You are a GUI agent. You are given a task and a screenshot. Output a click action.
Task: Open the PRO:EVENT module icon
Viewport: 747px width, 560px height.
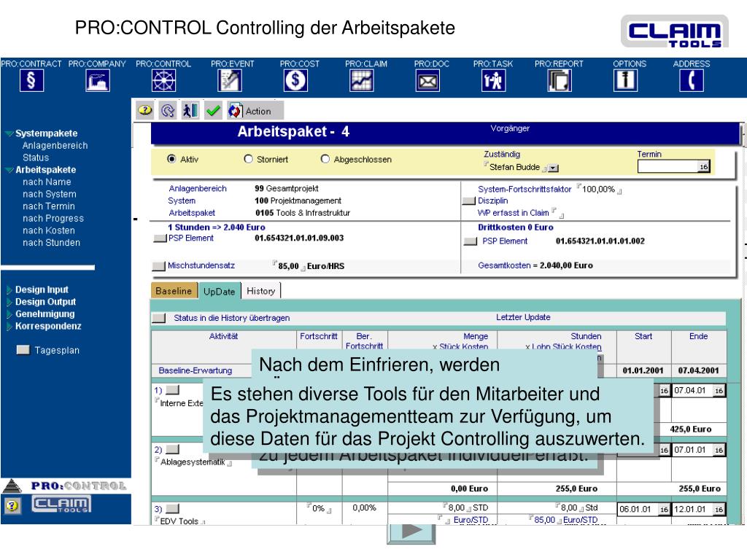tap(230, 80)
